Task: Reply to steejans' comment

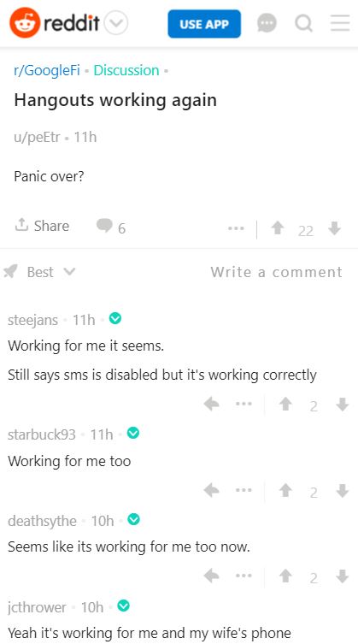Action: (211, 405)
